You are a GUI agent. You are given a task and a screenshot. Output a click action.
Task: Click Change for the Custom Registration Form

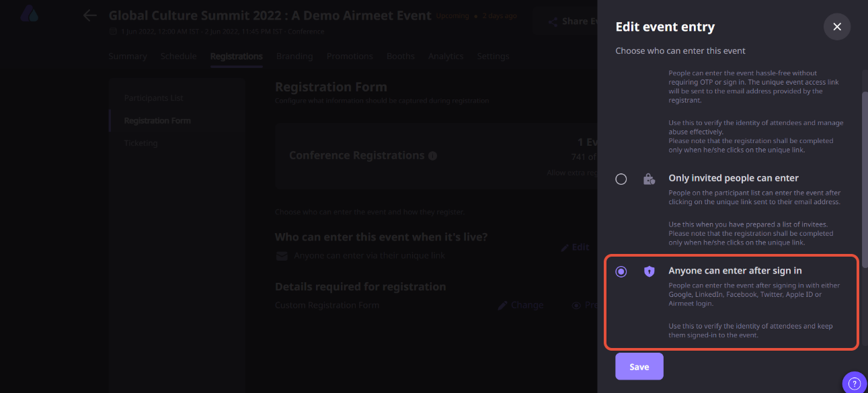point(520,305)
